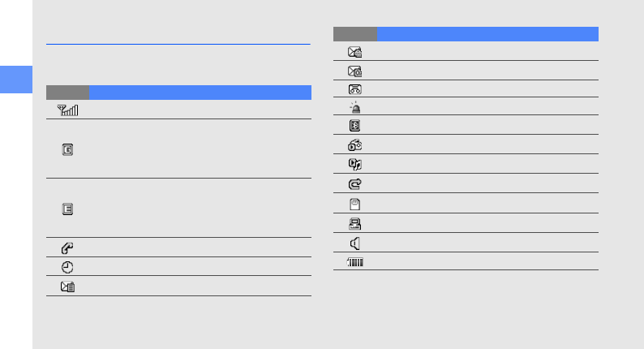
Task: Click the flashing siren alert icon
Action: coord(354,107)
